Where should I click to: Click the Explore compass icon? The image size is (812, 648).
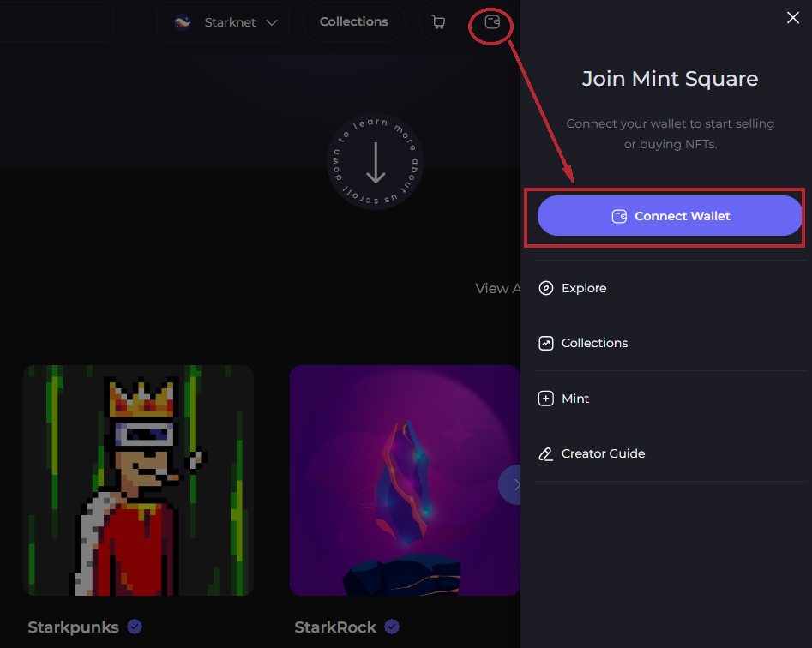coord(546,288)
